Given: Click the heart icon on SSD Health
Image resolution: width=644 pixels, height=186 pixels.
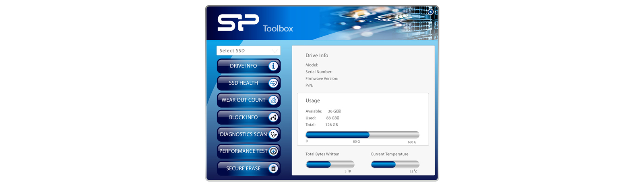Looking at the screenshot, I should point(273,83).
